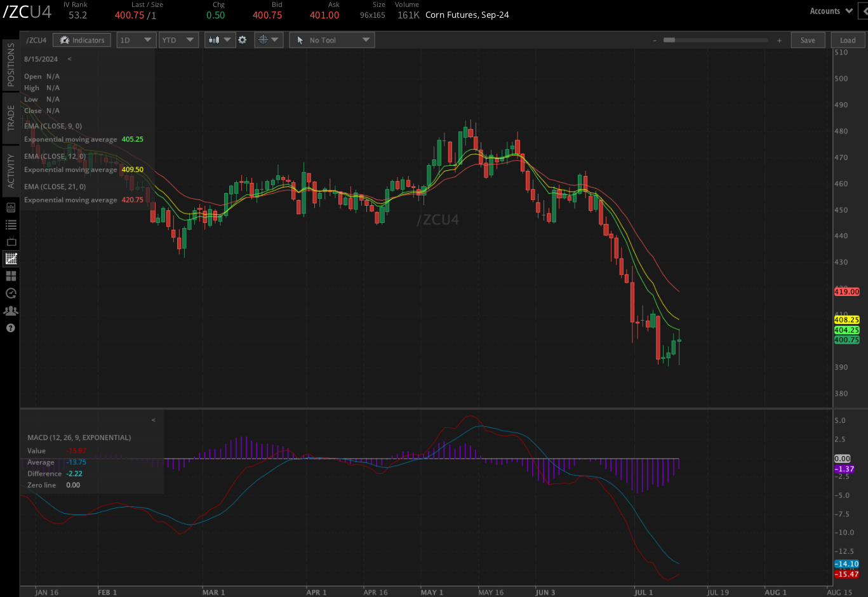Screen dimensions: 868x597
Task: Click the watchlist list icon in sidebar
Action: 11,225
